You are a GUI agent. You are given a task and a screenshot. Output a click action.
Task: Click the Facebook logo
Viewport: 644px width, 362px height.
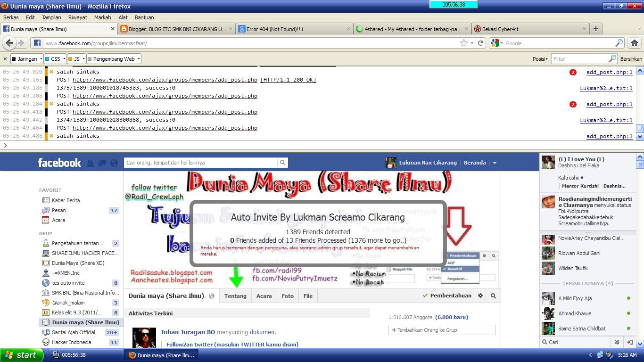(x=59, y=163)
